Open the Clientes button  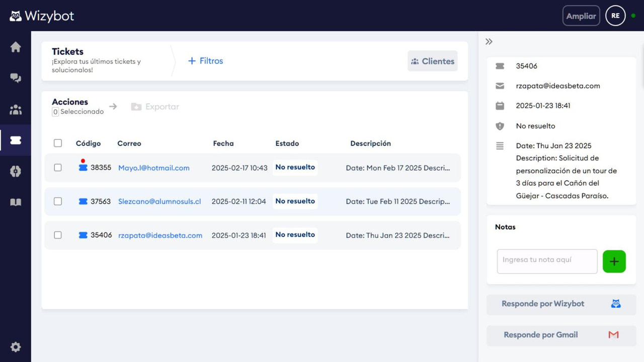433,61
